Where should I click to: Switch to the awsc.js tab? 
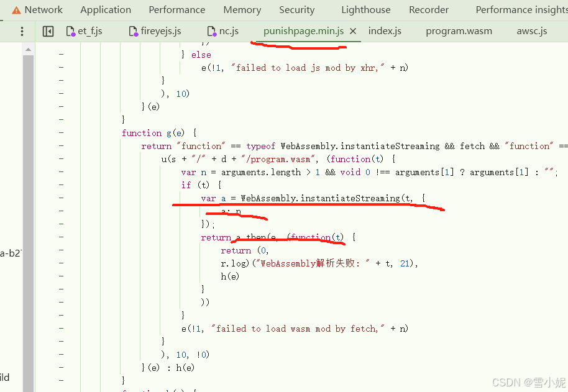[x=532, y=31]
